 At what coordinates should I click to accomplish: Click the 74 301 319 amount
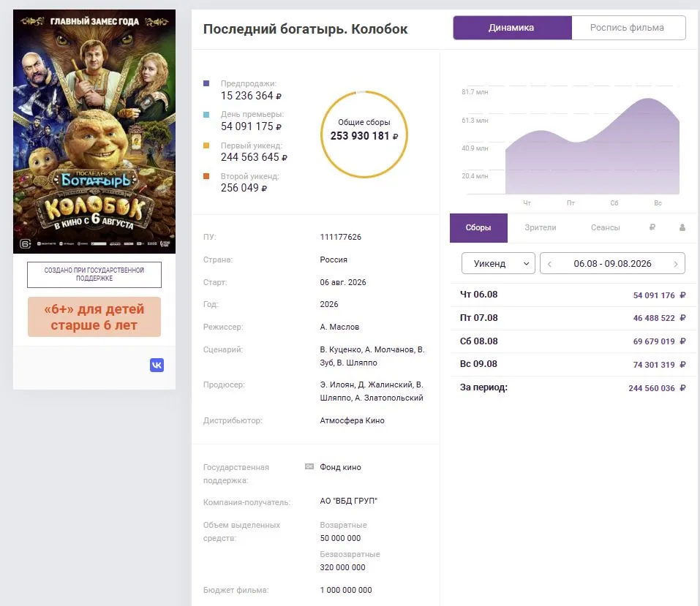tap(654, 365)
